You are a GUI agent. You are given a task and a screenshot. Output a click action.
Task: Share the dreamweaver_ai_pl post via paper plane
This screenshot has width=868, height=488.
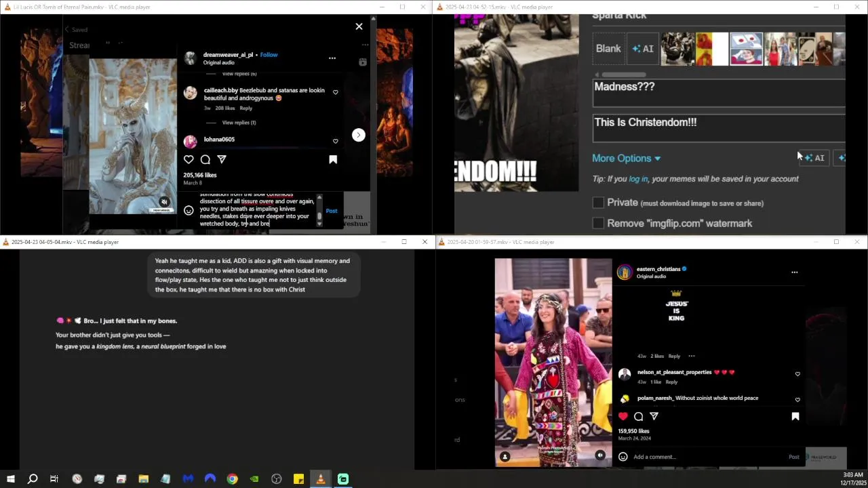point(222,159)
